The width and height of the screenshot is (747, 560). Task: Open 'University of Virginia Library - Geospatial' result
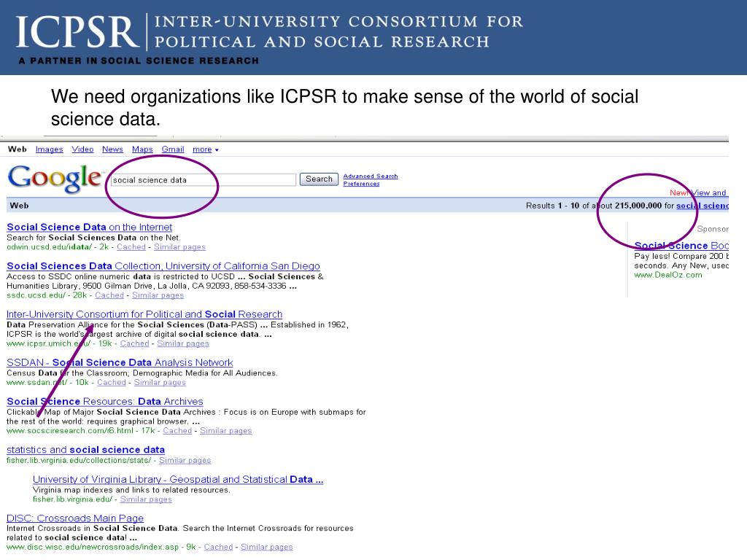click(x=178, y=480)
